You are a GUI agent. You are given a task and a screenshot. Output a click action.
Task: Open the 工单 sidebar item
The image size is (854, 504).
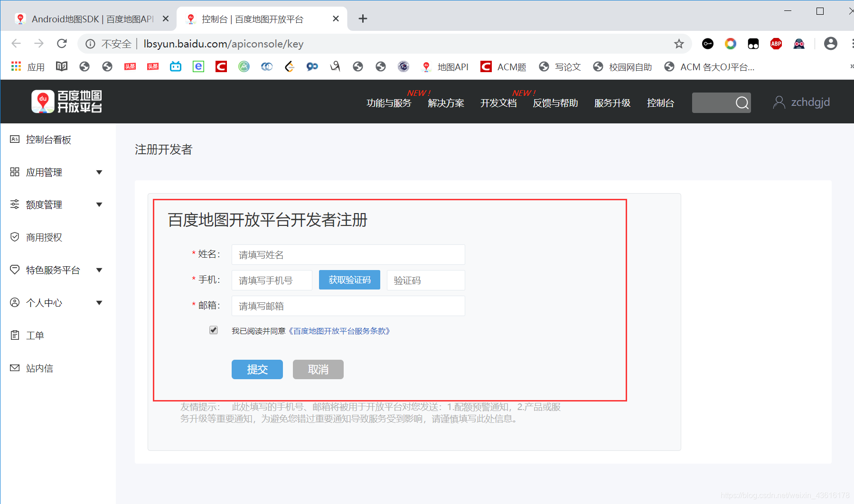coord(34,335)
